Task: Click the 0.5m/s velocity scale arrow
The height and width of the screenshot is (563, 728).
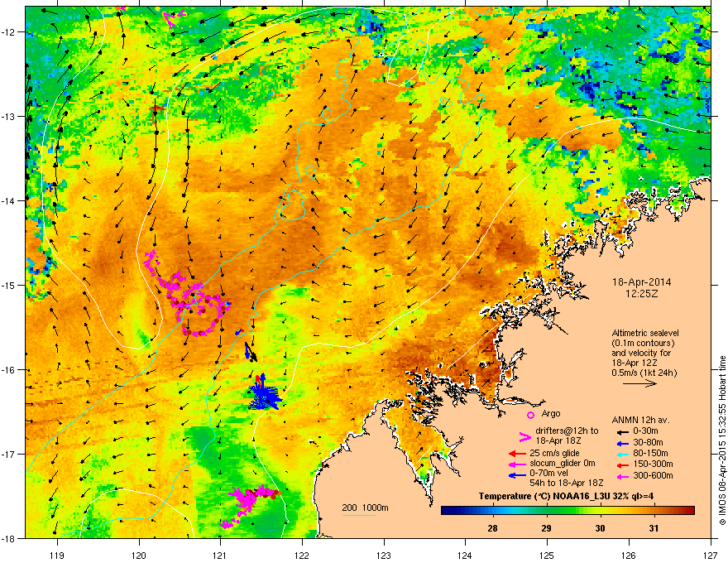Action: (639, 383)
